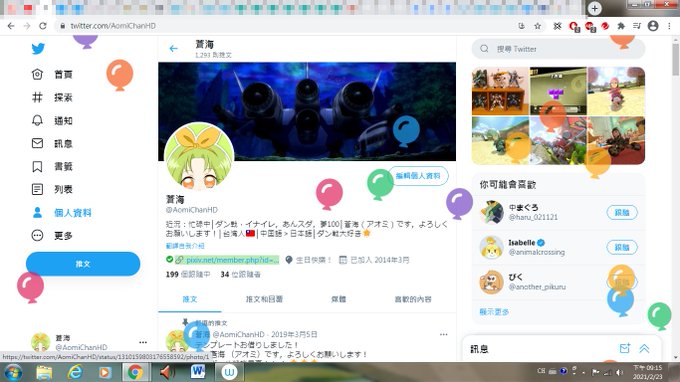Click the taskbar clock
Image resolution: width=680 pixels, height=382 pixels.
click(x=647, y=372)
